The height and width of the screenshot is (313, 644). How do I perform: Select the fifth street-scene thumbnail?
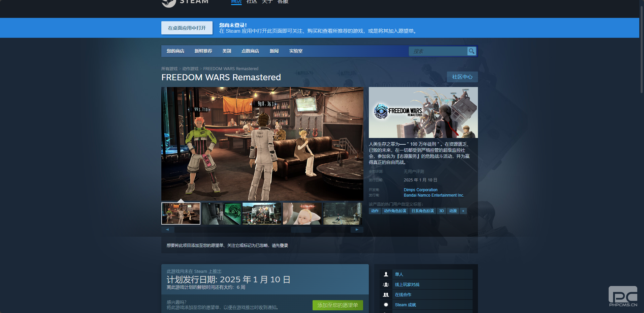[343, 214]
